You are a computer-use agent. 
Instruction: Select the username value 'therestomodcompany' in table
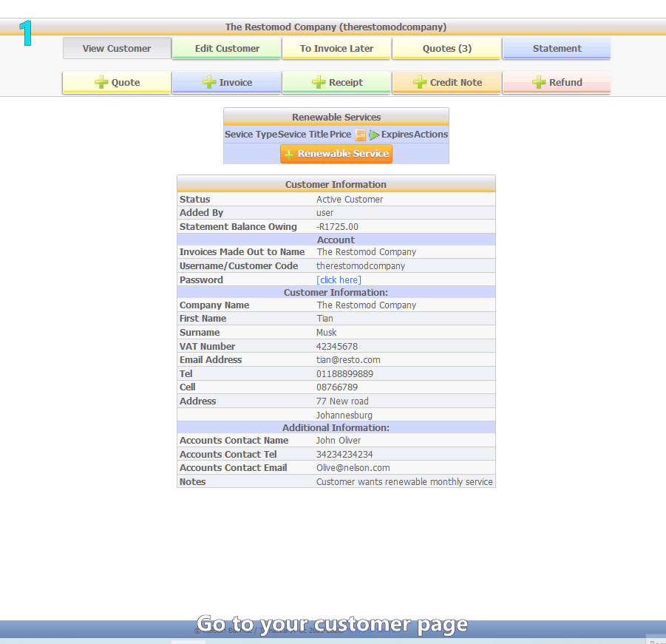pos(361,266)
